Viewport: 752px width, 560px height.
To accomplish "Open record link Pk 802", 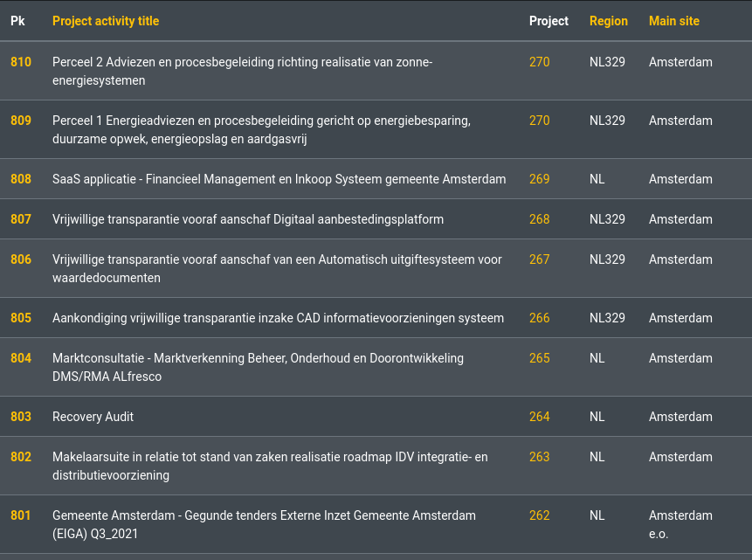I will [21, 457].
